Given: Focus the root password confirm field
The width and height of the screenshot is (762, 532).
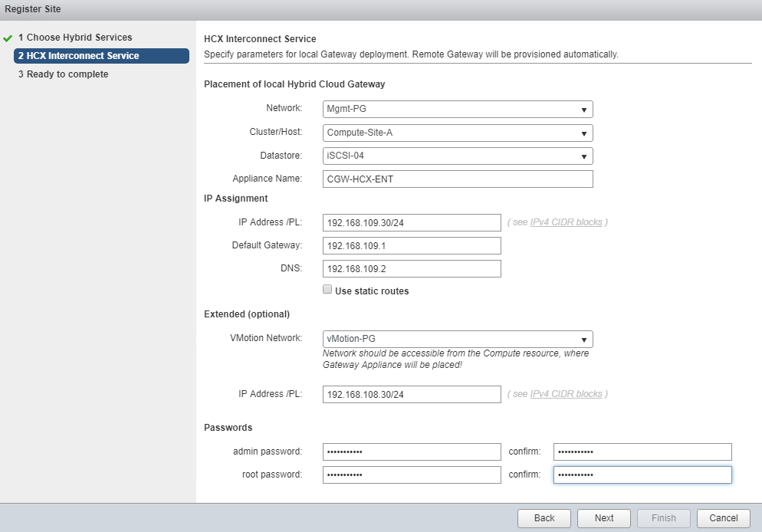Looking at the screenshot, I should [x=642, y=475].
